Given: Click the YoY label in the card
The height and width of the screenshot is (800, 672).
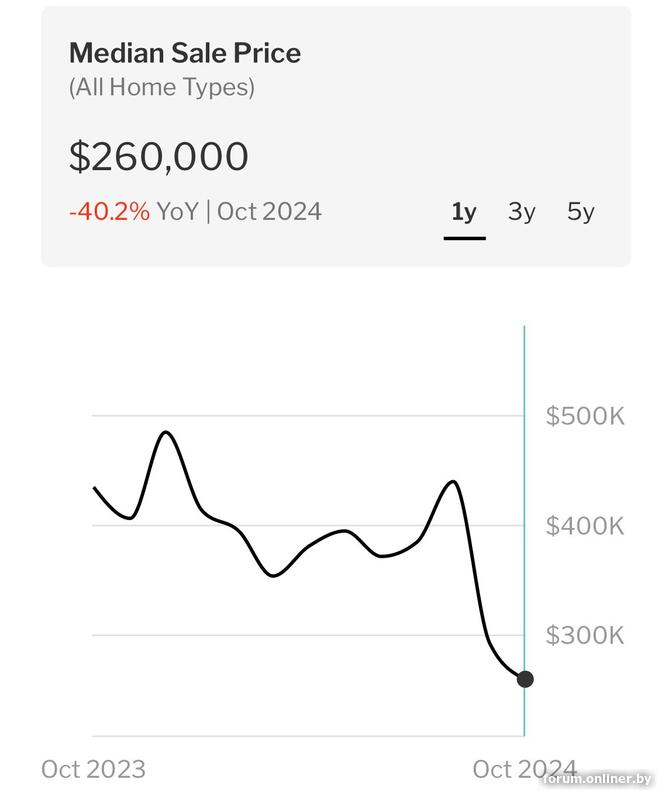Looking at the screenshot, I should tap(178, 211).
